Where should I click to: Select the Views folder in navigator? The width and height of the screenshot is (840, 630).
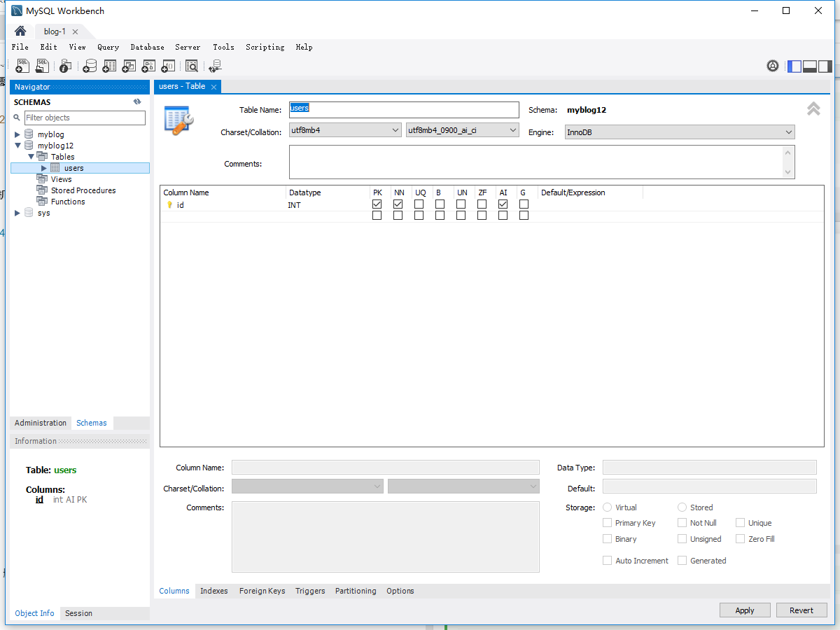click(x=61, y=179)
